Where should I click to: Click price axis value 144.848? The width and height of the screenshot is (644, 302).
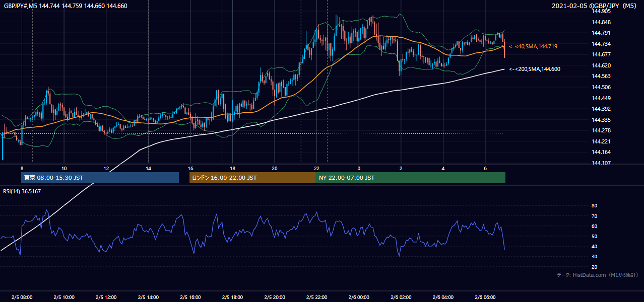coord(601,22)
